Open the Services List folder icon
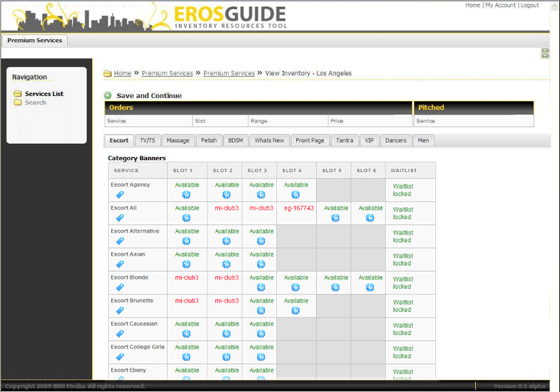 [18, 94]
